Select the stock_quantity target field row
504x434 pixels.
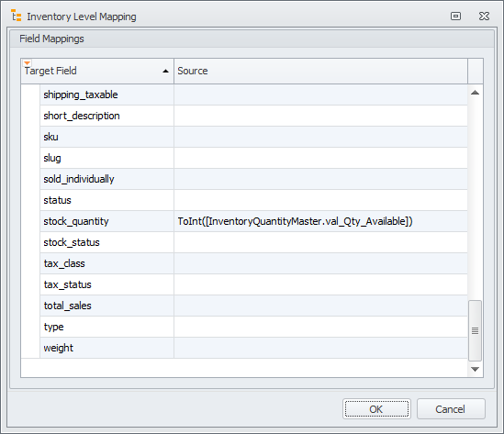point(106,221)
